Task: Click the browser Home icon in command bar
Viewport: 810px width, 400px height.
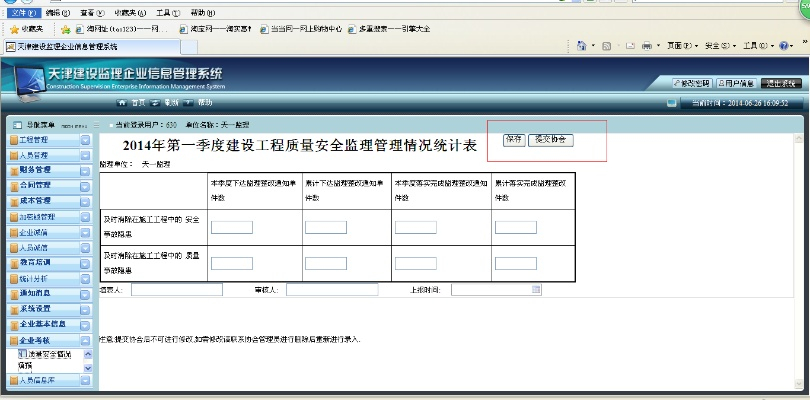Action: click(582, 46)
